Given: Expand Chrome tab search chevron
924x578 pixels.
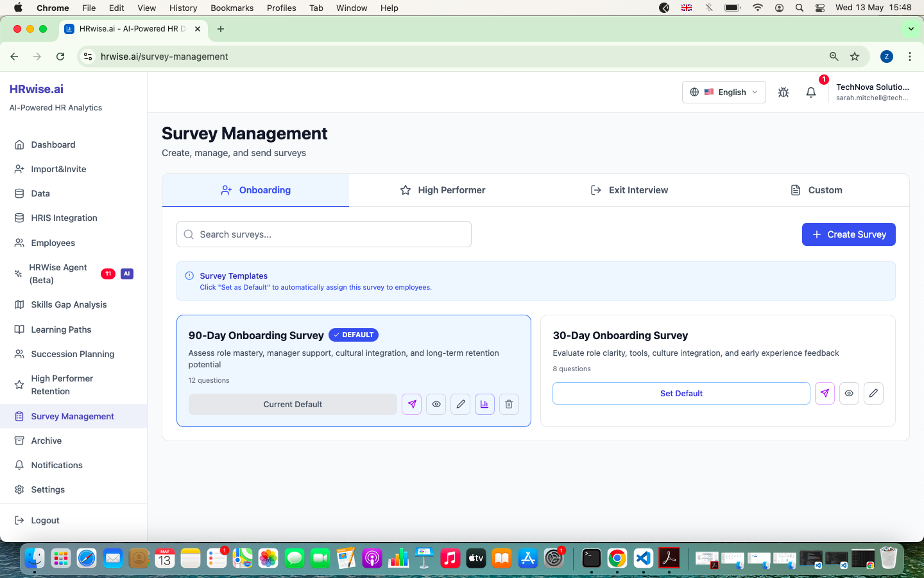Looking at the screenshot, I should click(x=911, y=29).
